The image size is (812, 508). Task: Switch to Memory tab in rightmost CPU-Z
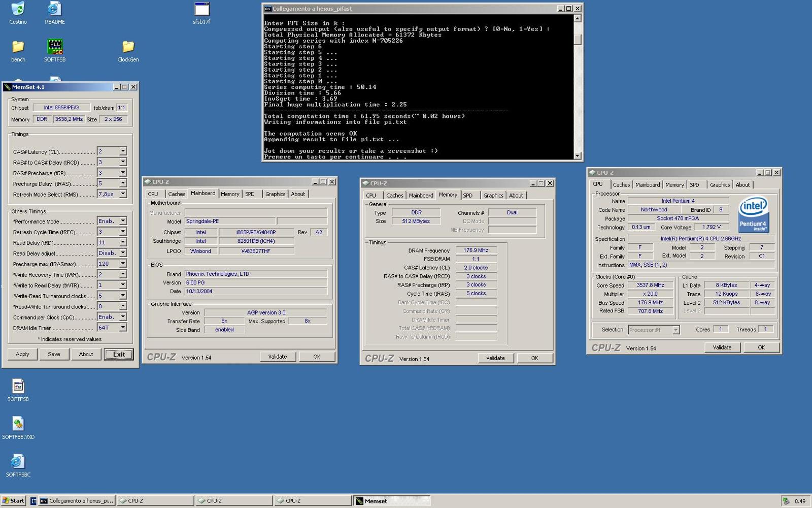pos(674,185)
